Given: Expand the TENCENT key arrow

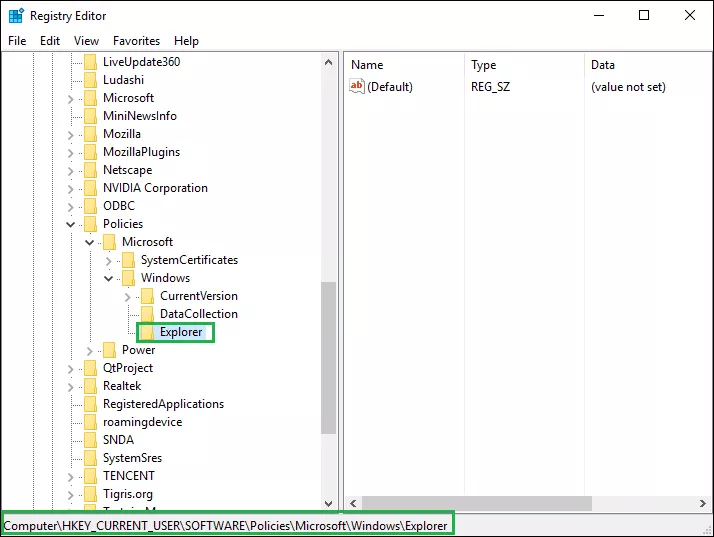Looking at the screenshot, I should tap(71, 476).
